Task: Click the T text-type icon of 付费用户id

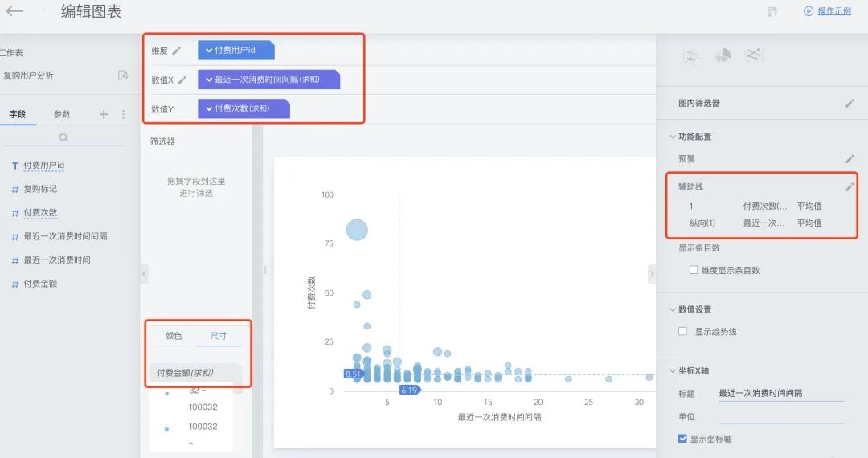Action: coord(15,166)
